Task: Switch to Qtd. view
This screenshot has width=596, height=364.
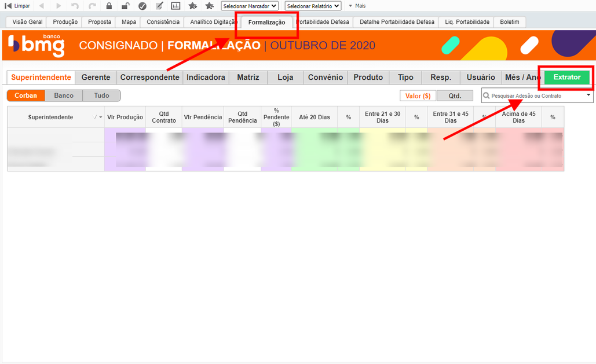Action: [x=455, y=95]
